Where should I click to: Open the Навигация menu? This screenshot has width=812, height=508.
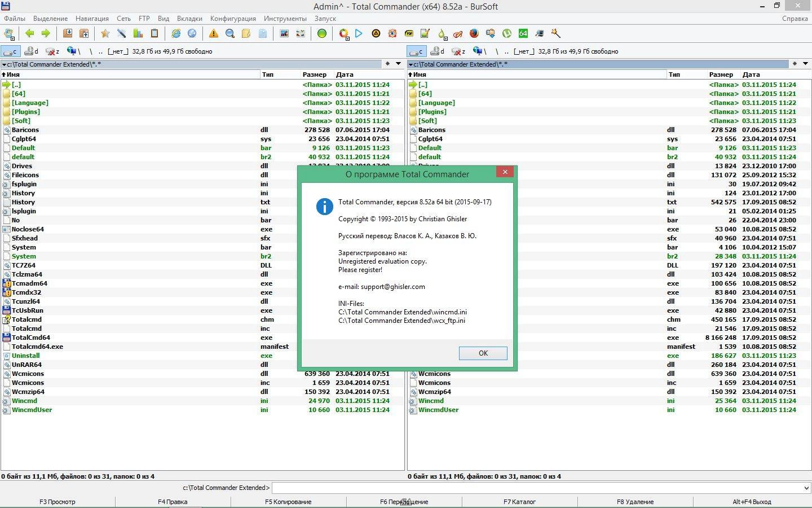[92, 19]
